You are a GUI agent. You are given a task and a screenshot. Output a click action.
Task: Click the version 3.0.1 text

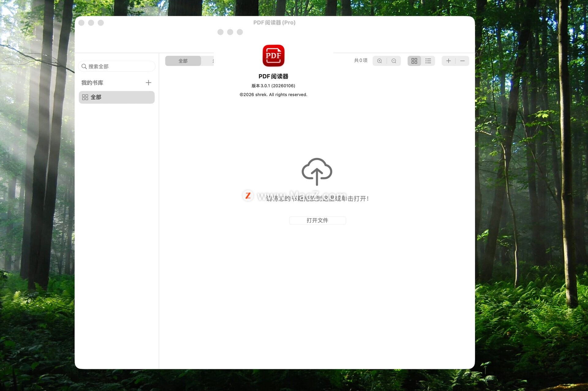[x=273, y=86]
